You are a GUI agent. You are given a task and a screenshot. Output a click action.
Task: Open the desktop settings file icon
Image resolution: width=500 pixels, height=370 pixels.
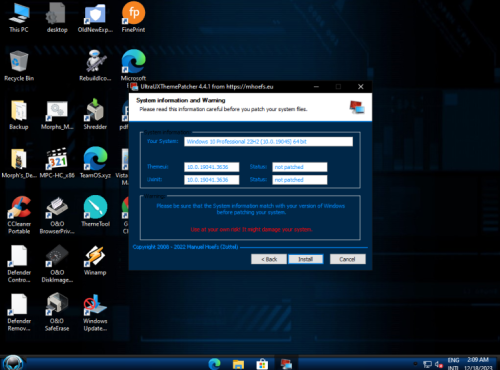coord(57,17)
